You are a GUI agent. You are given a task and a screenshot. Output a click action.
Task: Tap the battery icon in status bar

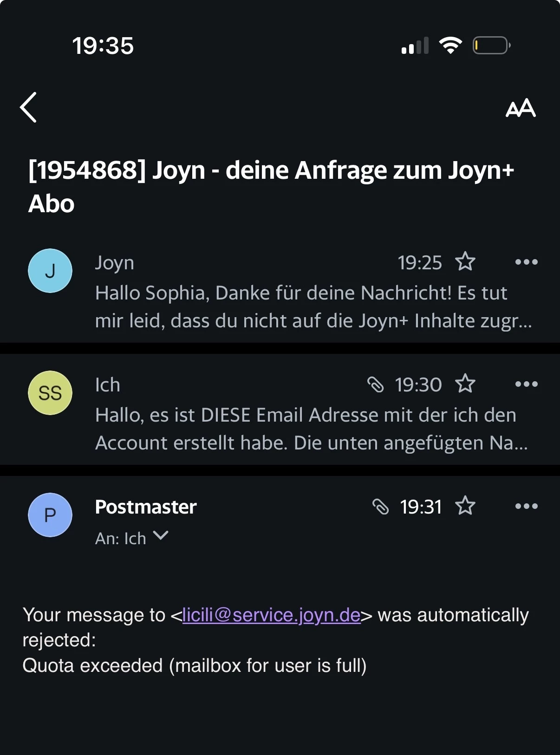492,46
